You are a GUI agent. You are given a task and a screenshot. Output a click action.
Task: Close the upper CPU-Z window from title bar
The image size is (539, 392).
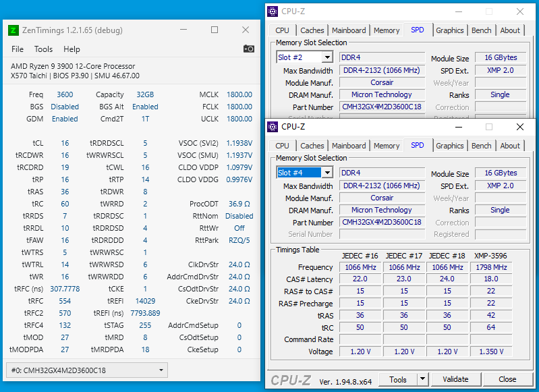click(x=519, y=11)
